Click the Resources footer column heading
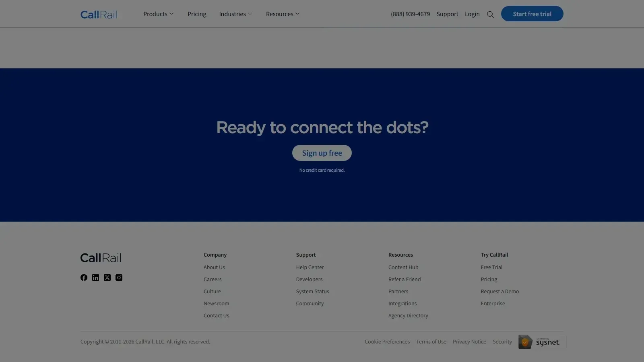 tap(400, 255)
